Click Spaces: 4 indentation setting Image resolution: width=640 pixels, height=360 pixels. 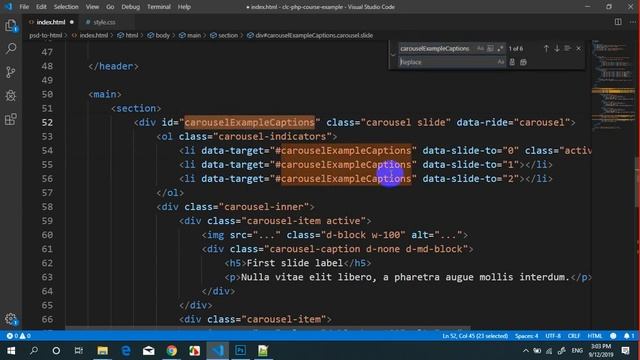tap(527, 336)
